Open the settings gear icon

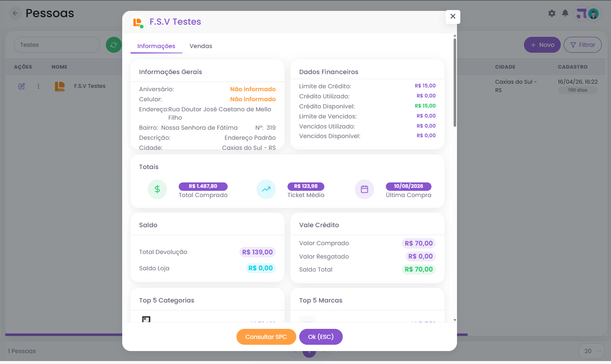coord(552,13)
